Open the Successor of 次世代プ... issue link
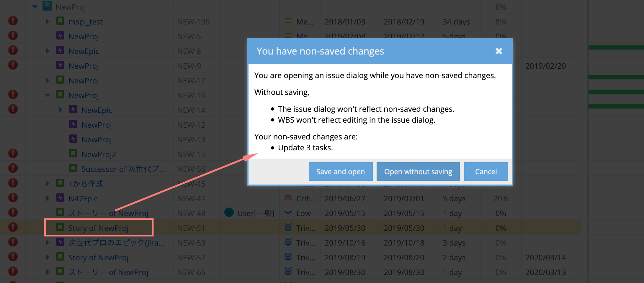This screenshot has height=283, width=644. (x=123, y=169)
